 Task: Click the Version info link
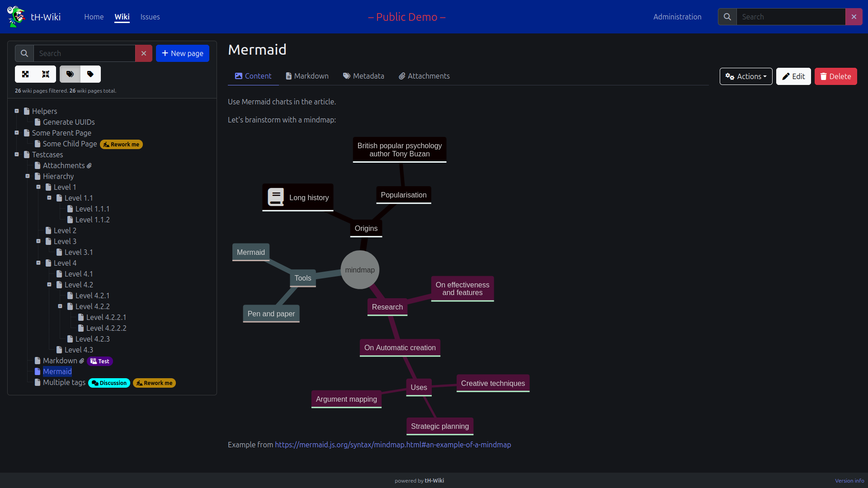849,481
